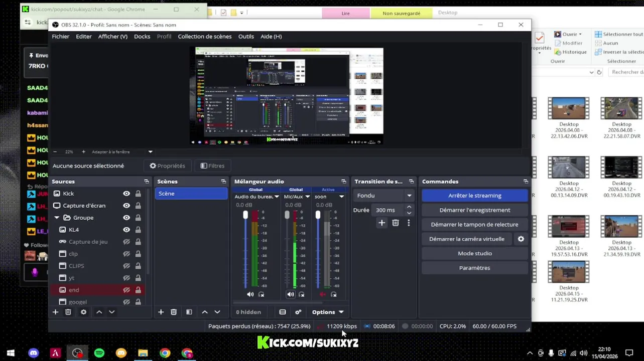The width and height of the screenshot is (644, 361).
Task: Open the Editer menu
Action: click(84, 37)
